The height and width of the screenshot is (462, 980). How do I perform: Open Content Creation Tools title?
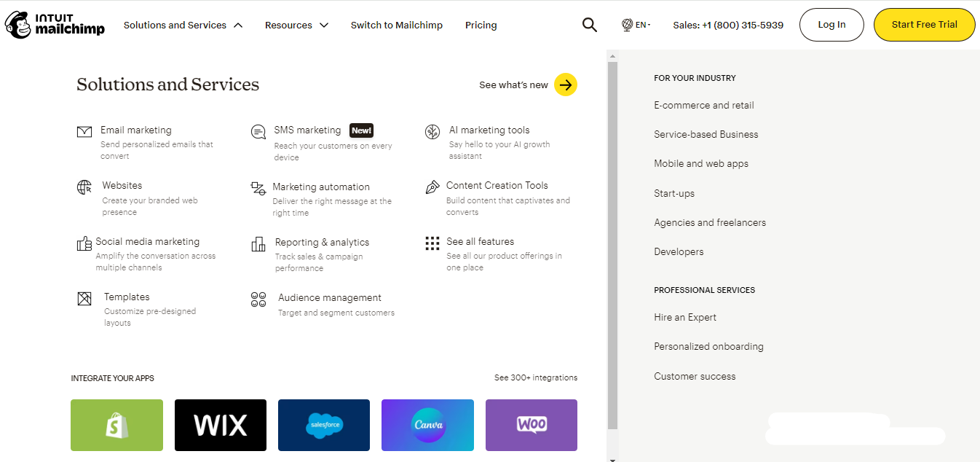(x=497, y=185)
